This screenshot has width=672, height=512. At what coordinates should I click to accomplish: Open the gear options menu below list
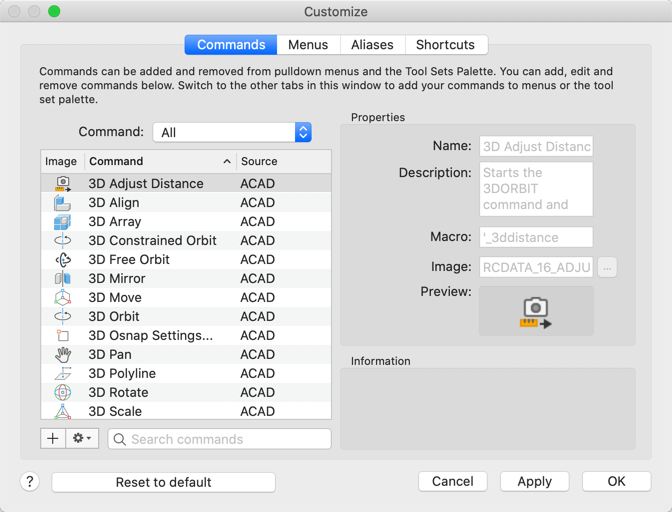click(82, 439)
